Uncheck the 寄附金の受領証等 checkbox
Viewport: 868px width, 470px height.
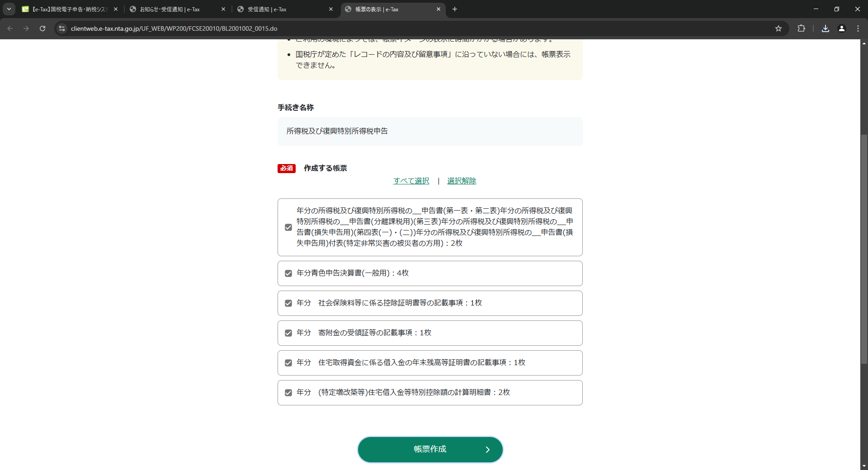[288, 333]
